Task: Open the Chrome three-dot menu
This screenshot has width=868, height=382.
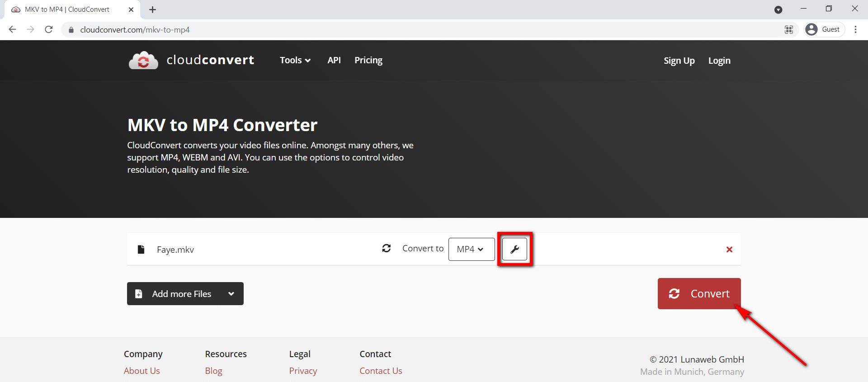Action: pyautogui.click(x=855, y=29)
